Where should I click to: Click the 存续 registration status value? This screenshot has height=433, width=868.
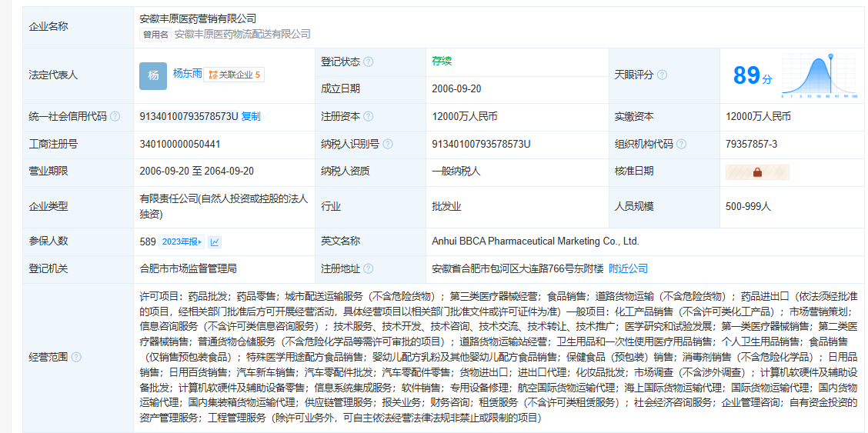442,62
